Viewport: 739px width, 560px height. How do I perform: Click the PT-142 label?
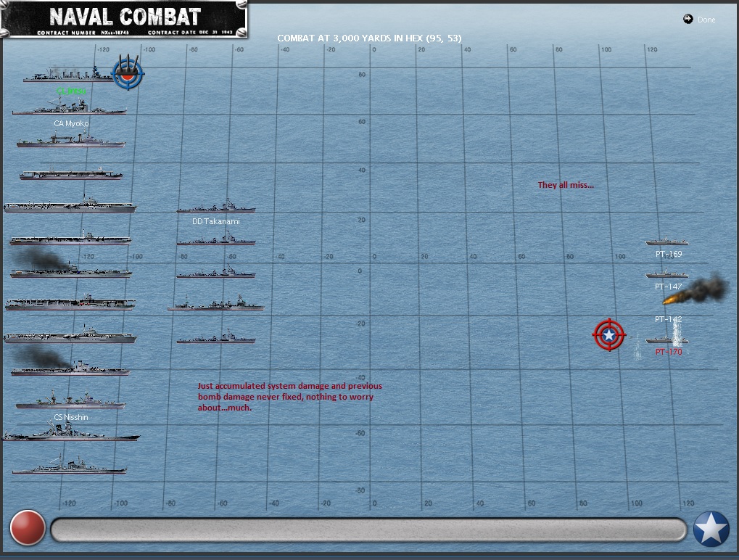click(668, 319)
